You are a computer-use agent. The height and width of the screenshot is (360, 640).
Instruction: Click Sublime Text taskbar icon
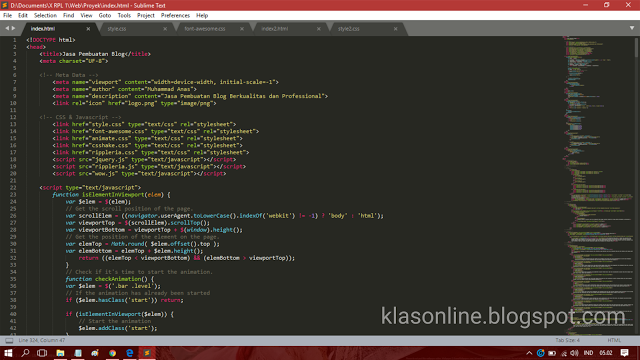147,353
